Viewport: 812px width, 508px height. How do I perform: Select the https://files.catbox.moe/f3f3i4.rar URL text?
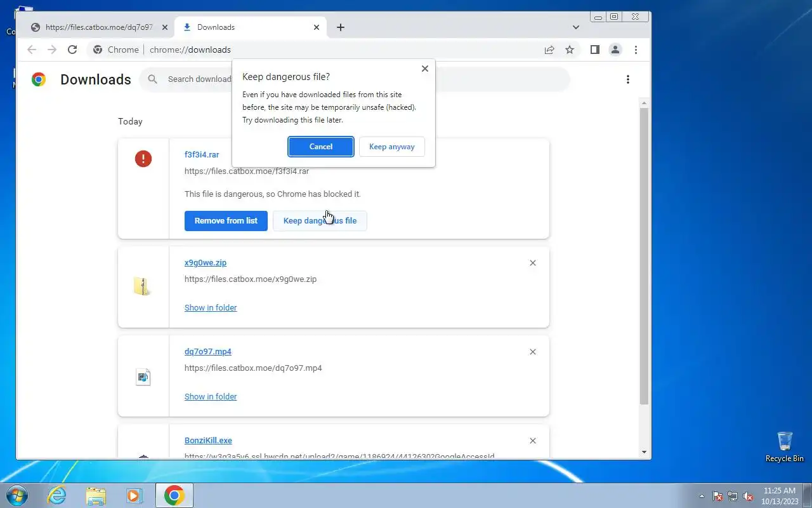[x=247, y=171]
